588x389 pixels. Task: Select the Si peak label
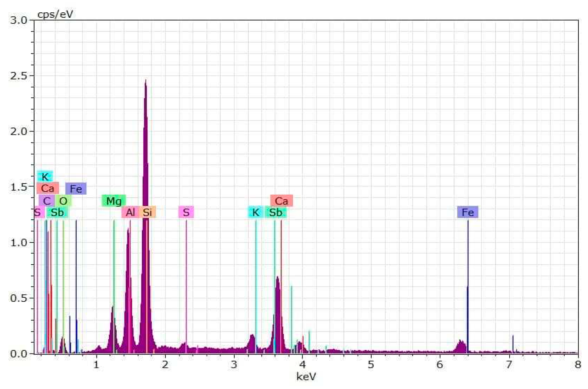tap(148, 212)
